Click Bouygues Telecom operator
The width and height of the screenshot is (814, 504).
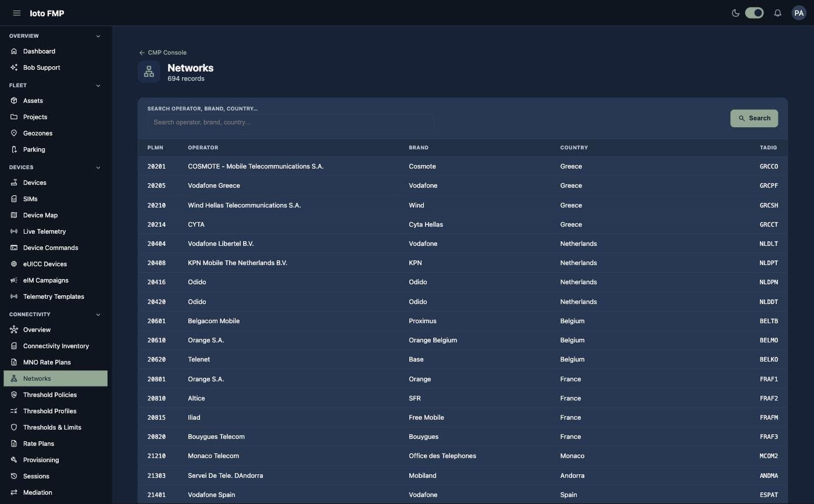click(216, 437)
